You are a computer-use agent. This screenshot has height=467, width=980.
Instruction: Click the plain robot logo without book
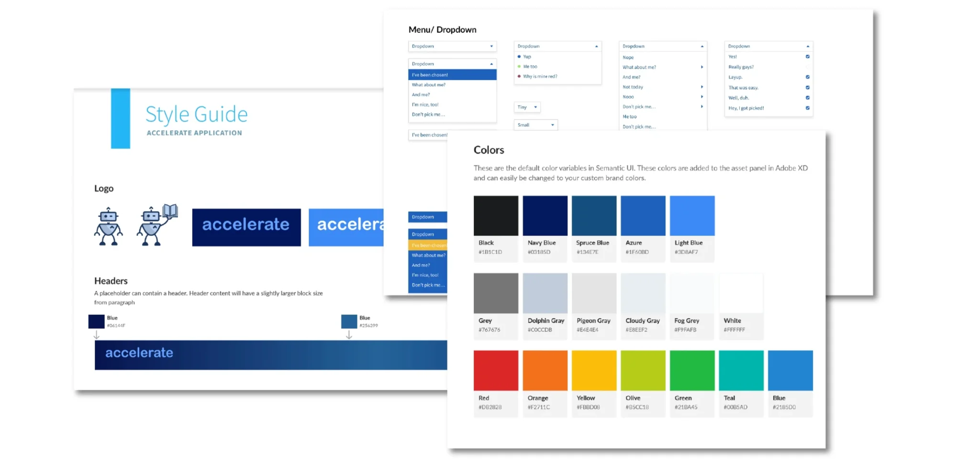point(108,226)
